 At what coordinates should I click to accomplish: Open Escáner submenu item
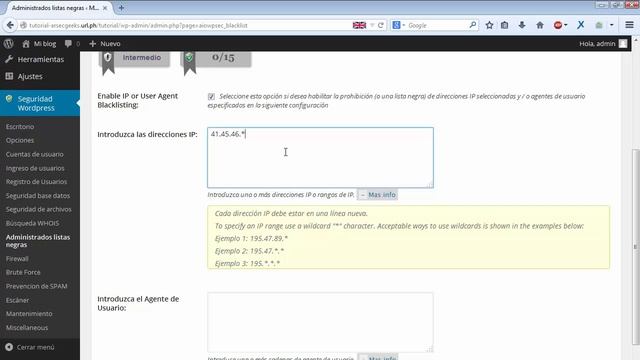[18, 300]
